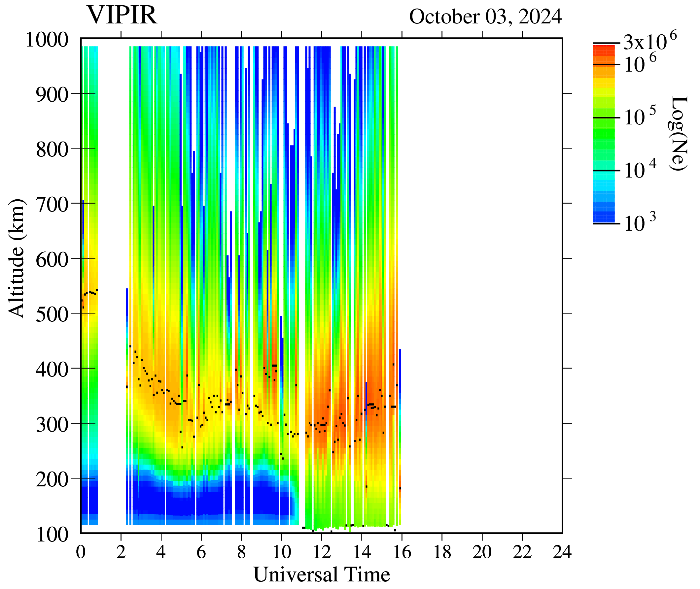Click the 500 altitude tick label

[52, 314]
